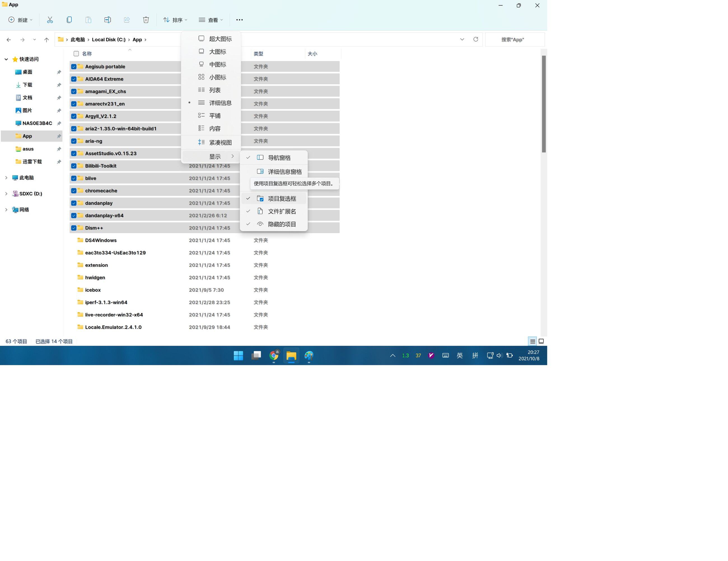Toggle the select-all checkbox by 名称
The width and height of the screenshot is (728, 561).
click(x=76, y=54)
